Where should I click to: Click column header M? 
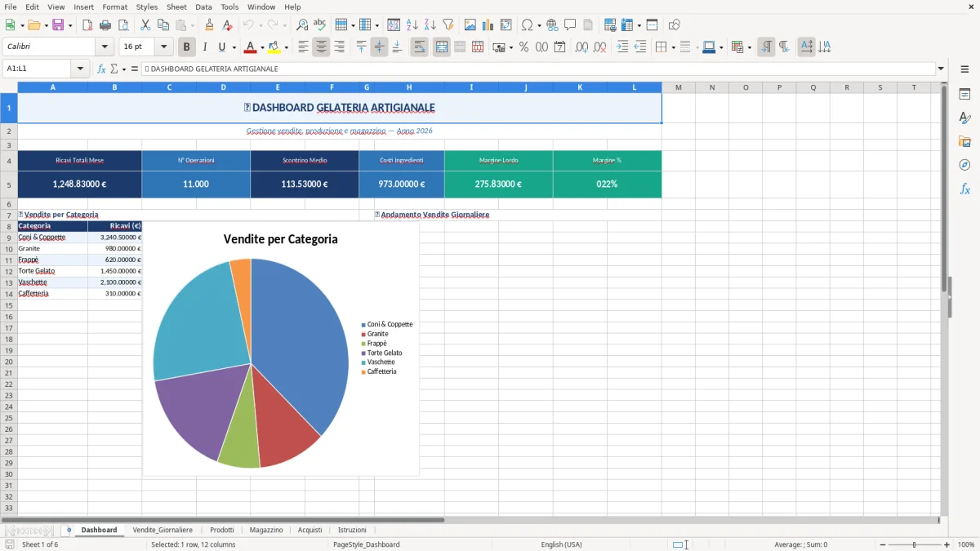tap(678, 87)
